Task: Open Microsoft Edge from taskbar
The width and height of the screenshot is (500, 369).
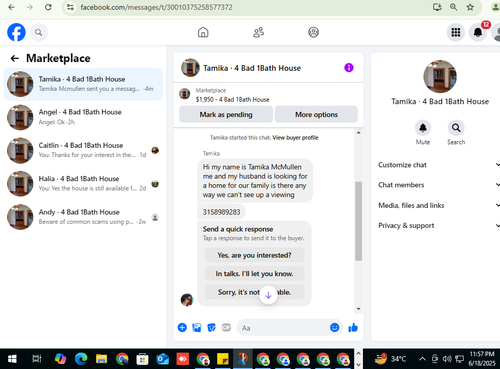Action: coord(81,359)
